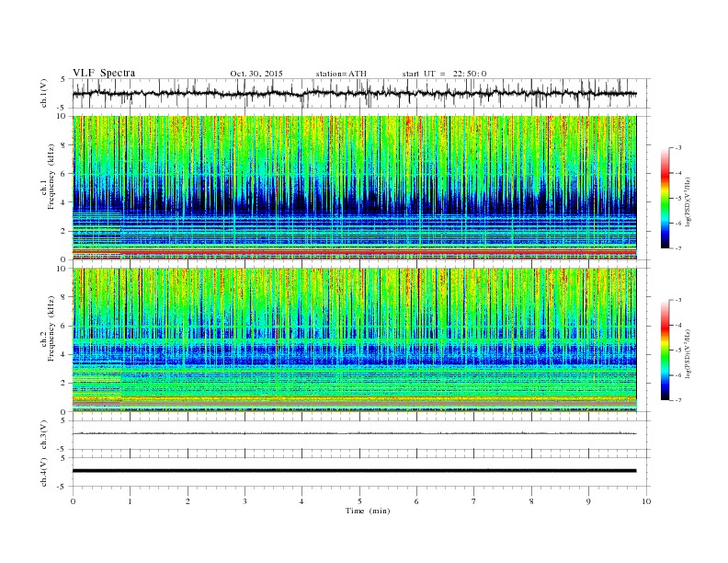Click the "ch.1(V)" waveform axis label
The image size is (728, 563).
[x=44, y=93]
